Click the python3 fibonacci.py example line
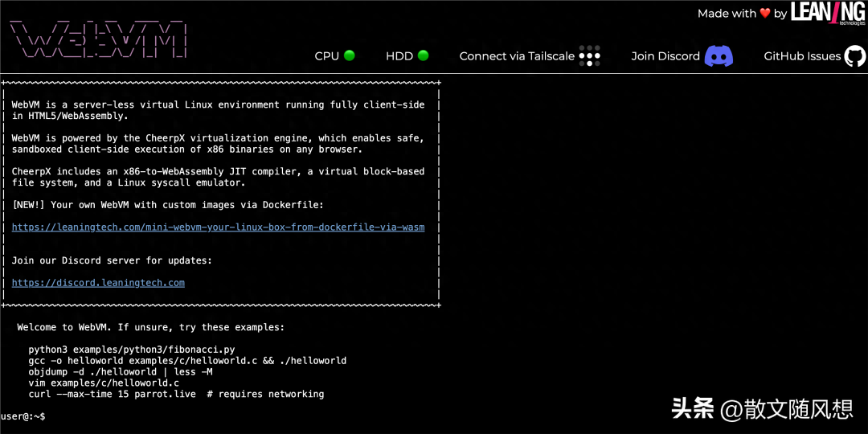The width and height of the screenshot is (868, 434). click(132, 350)
